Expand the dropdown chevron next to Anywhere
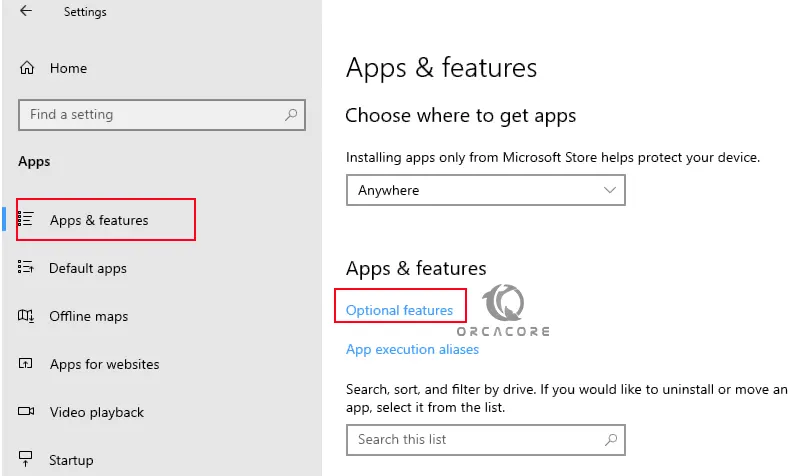Viewport: 802px width, 476px height. click(x=610, y=190)
